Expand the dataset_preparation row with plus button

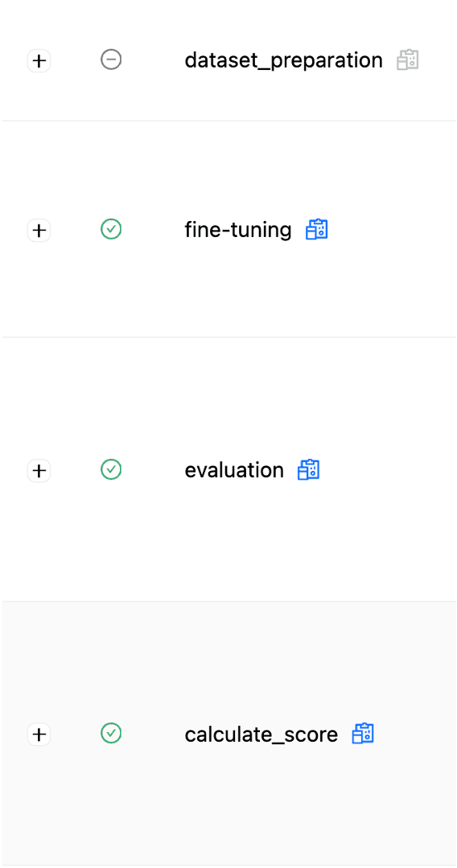click(39, 60)
